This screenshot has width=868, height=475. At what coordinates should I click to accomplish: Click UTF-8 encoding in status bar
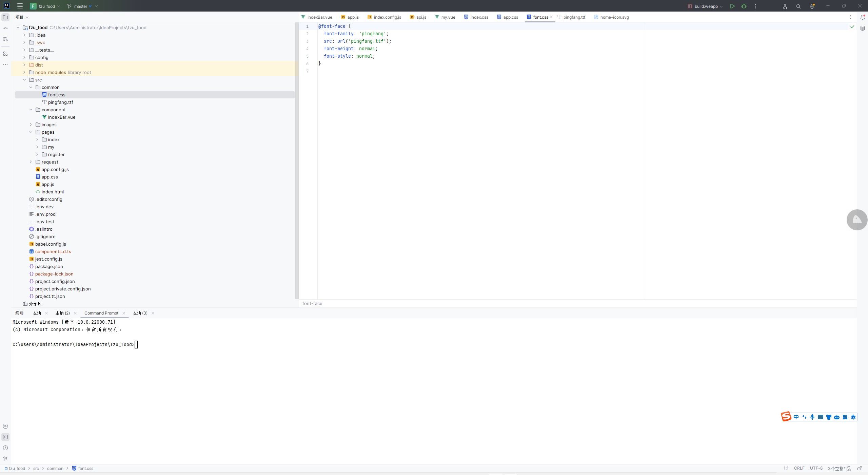tap(816, 468)
